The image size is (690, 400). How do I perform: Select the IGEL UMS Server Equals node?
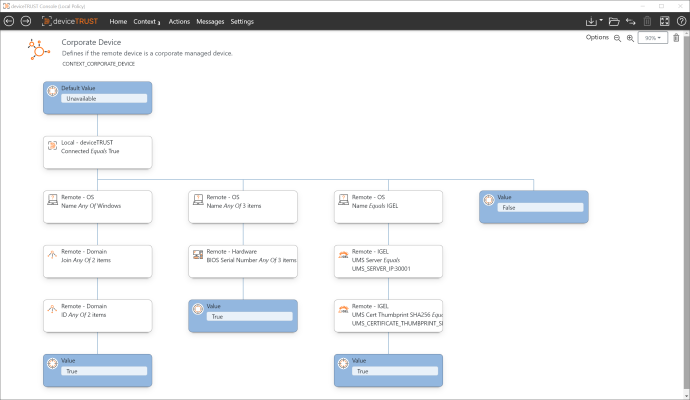pos(388,261)
